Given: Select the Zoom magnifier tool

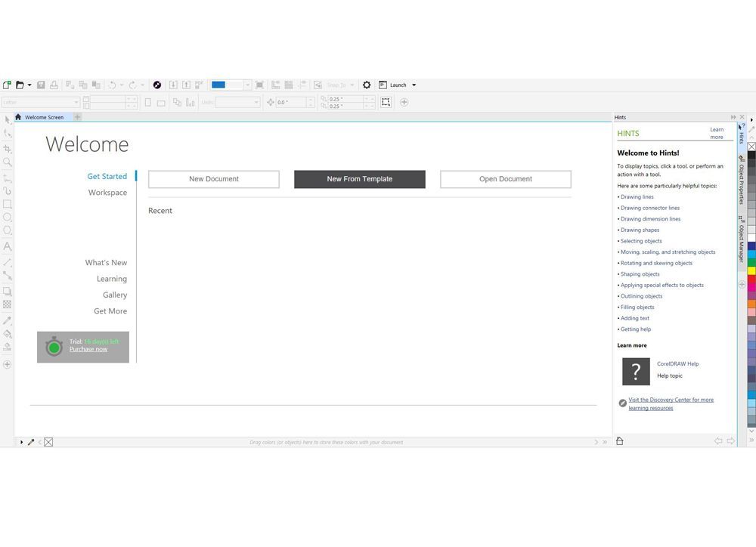Looking at the screenshot, I should point(8,162).
